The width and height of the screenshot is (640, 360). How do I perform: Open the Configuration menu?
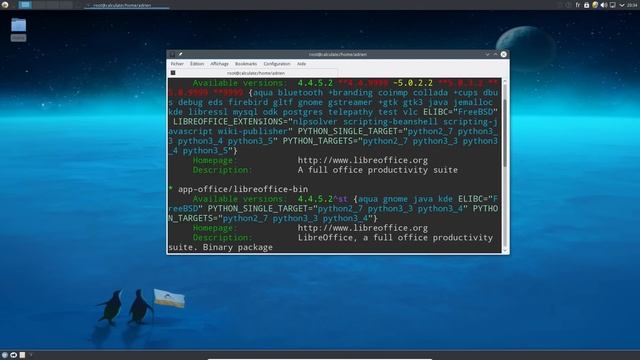[x=277, y=64]
